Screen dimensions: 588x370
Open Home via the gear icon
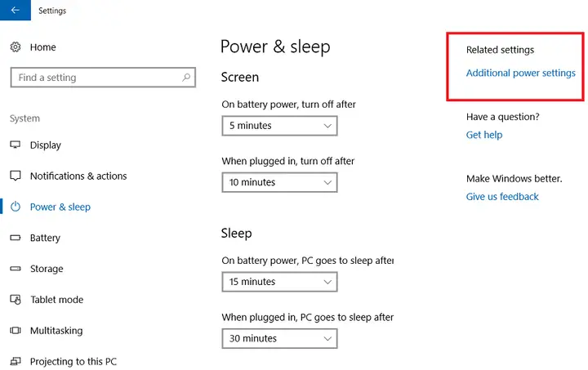(16, 47)
